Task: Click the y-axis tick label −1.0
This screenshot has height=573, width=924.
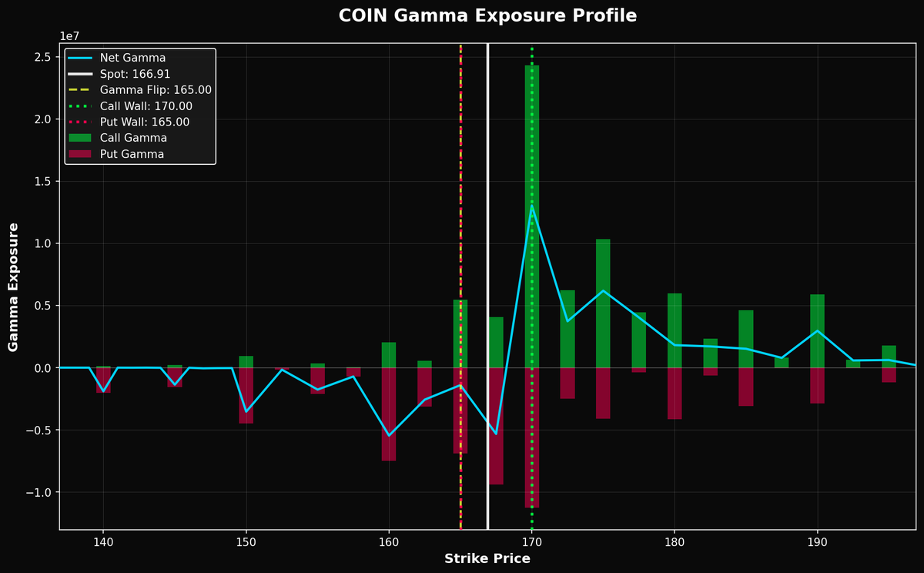Action: point(39,493)
